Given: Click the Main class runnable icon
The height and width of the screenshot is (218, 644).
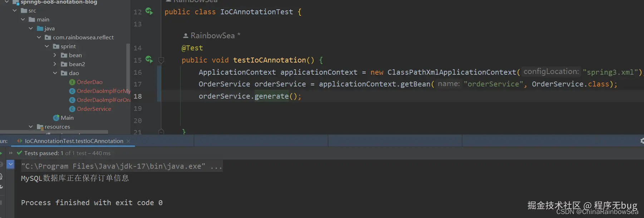Looking at the screenshot, I should pos(56,118).
